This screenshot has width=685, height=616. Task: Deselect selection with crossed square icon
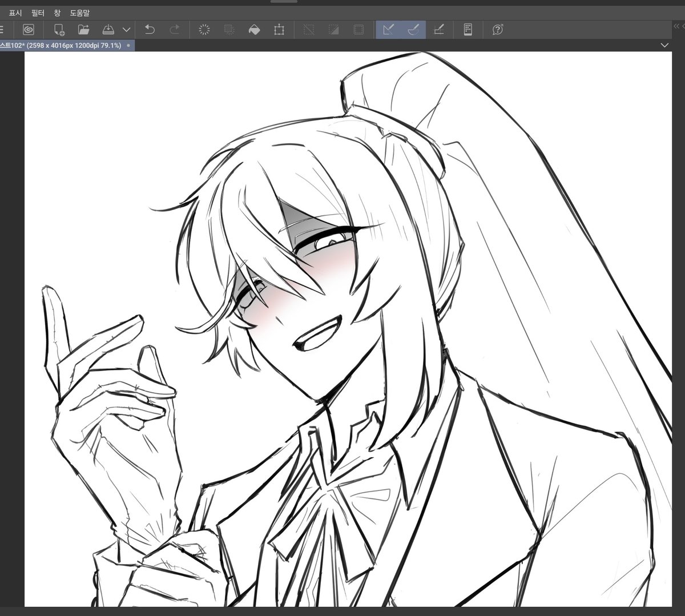(309, 30)
